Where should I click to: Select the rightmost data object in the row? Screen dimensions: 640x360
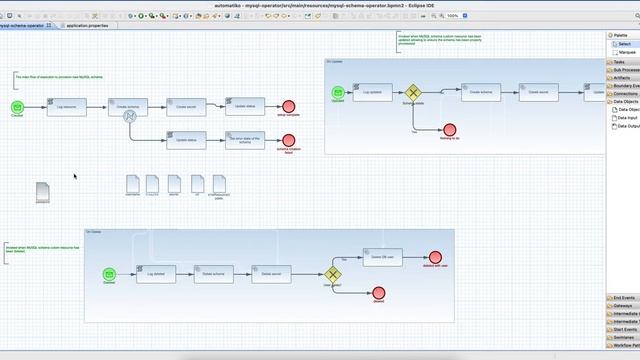pyautogui.click(x=219, y=184)
